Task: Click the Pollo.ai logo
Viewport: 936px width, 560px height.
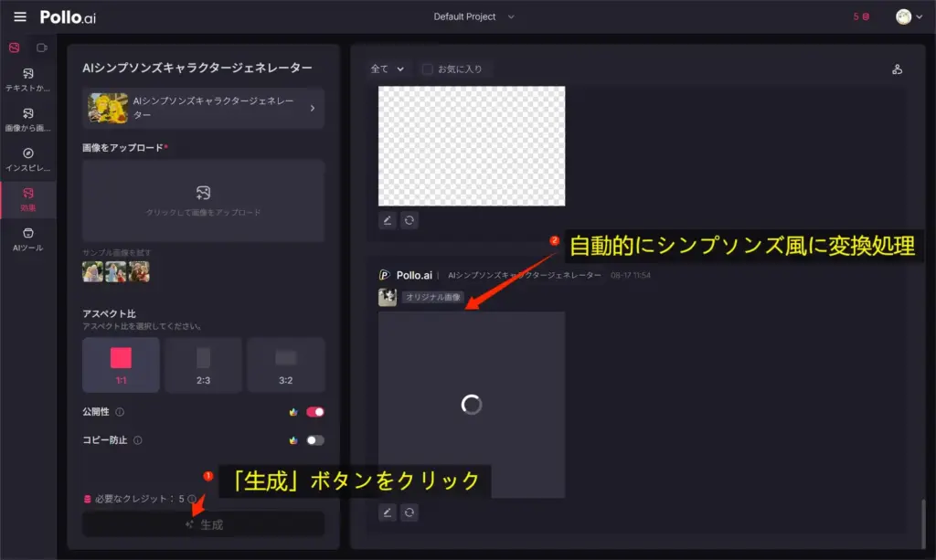Action: pyautogui.click(x=68, y=17)
